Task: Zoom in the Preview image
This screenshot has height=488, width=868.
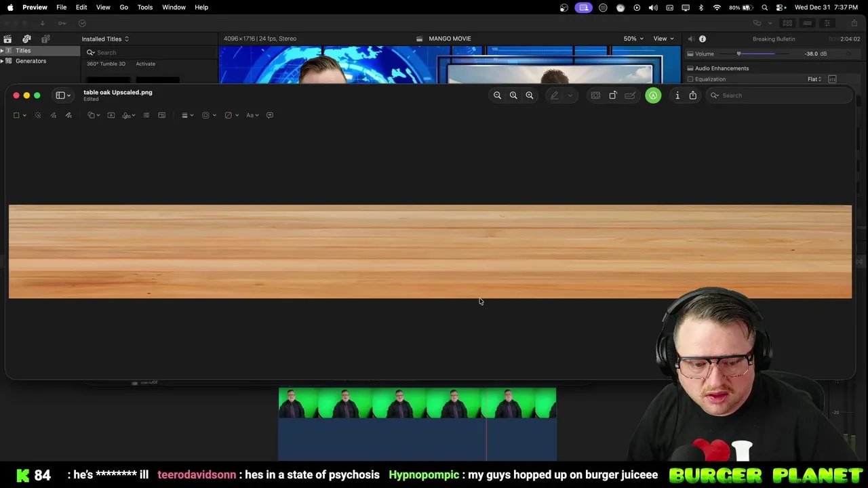Action: (530, 96)
